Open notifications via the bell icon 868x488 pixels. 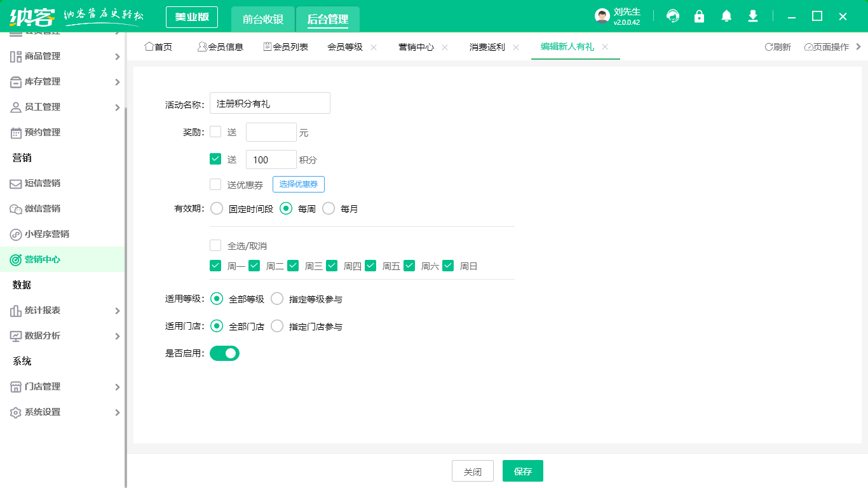(726, 16)
